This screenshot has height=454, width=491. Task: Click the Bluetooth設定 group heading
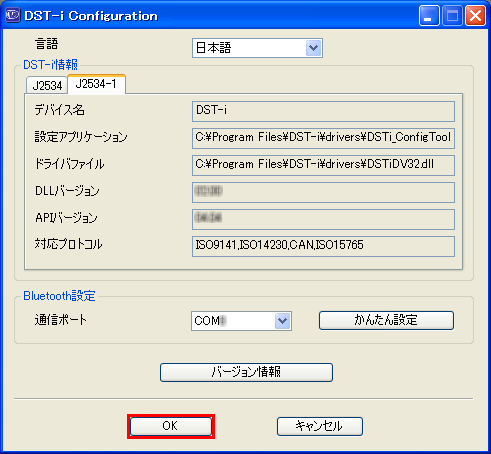[x=59, y=296]
